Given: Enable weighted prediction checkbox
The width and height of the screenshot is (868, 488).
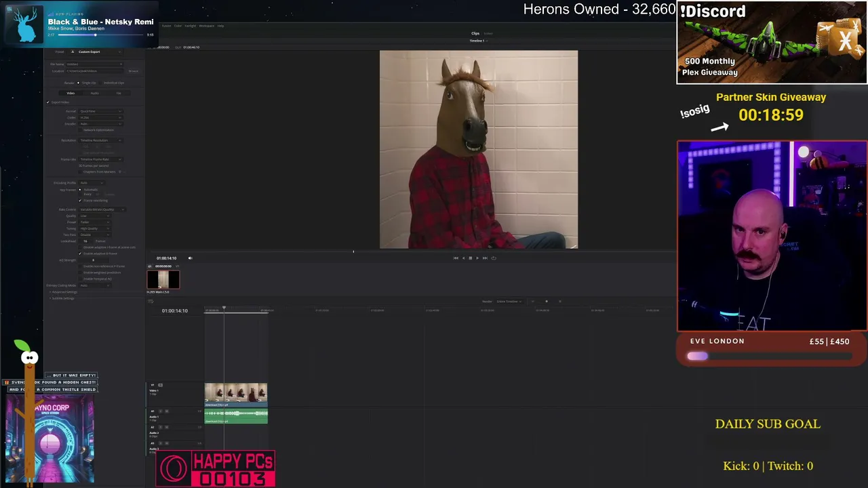Looking at the screenshot, I should (x=80, y=272).
